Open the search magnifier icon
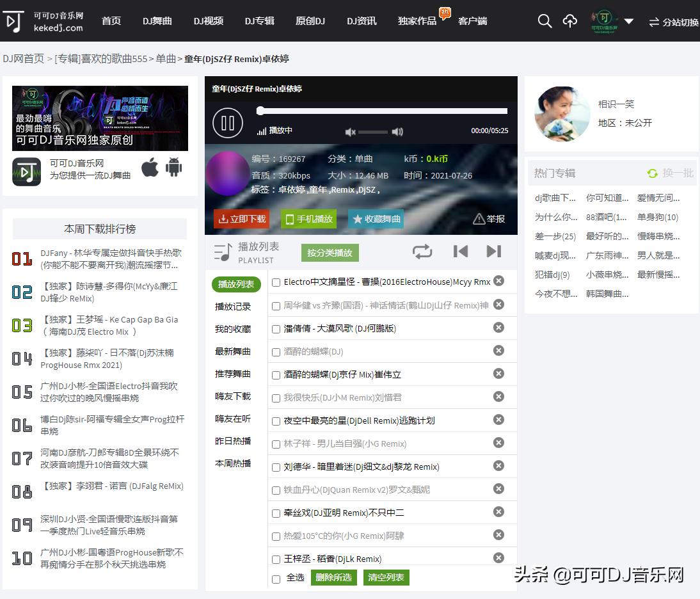 [545, 21]
